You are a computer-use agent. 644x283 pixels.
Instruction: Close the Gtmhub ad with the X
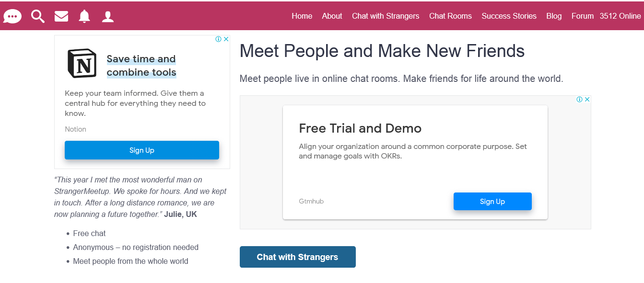click(x=587, y=100)
